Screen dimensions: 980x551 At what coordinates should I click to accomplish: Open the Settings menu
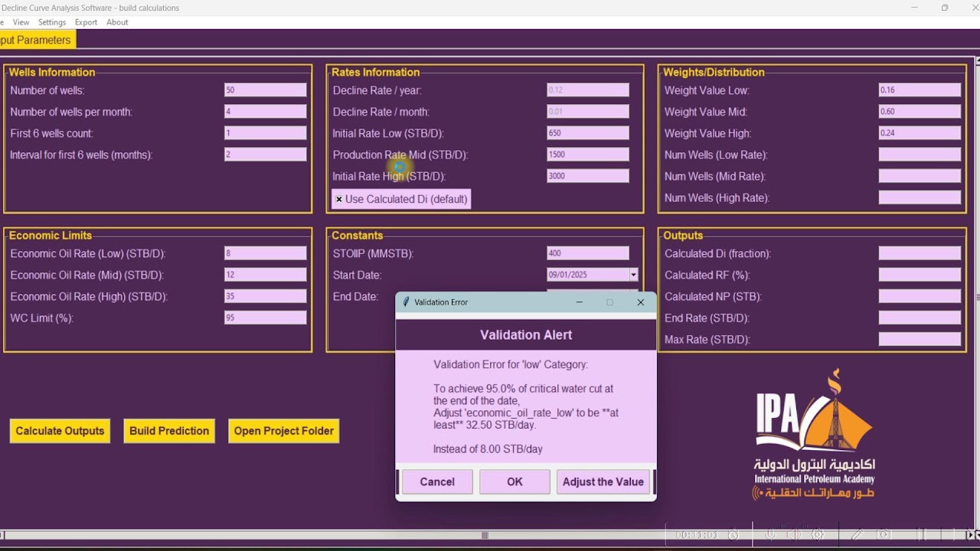coord(52,22)
